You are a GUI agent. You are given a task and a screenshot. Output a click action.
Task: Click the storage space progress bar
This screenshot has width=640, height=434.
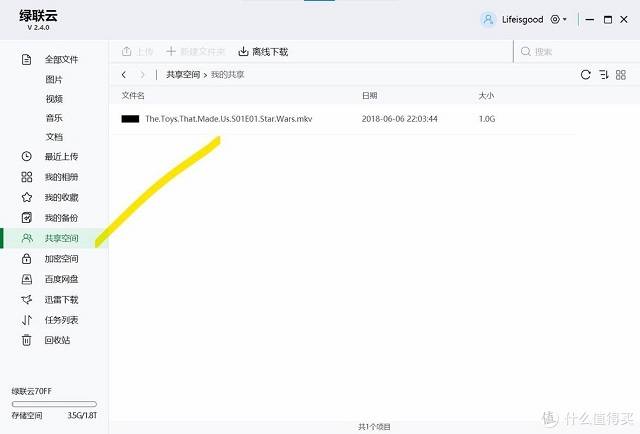(x=54, y=404)
